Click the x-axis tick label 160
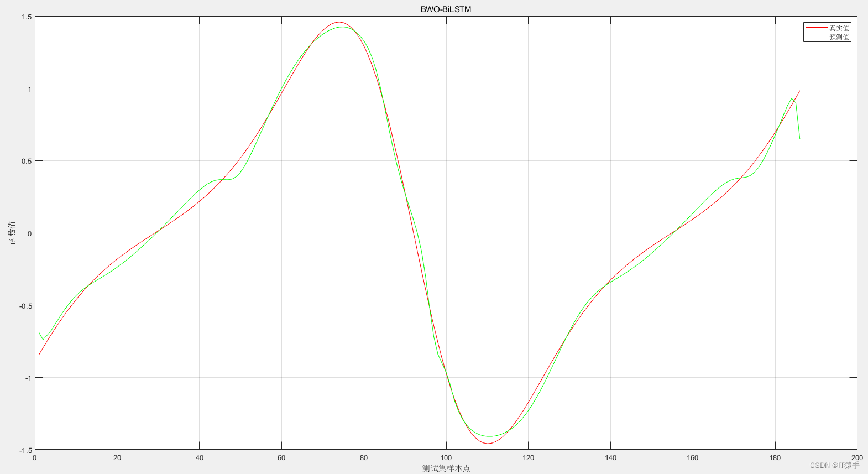The width and height of the screenshot is (868, 474). (692, 457)
